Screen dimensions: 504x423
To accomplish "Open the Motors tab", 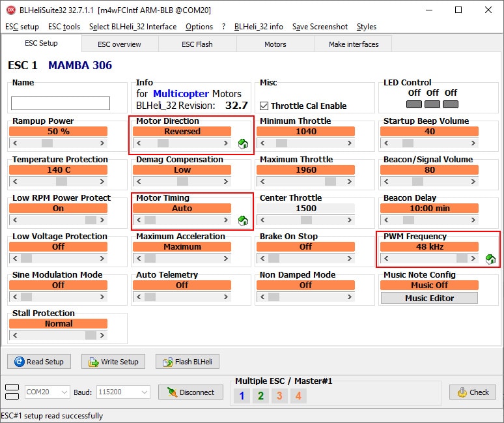I will point(275,44).
